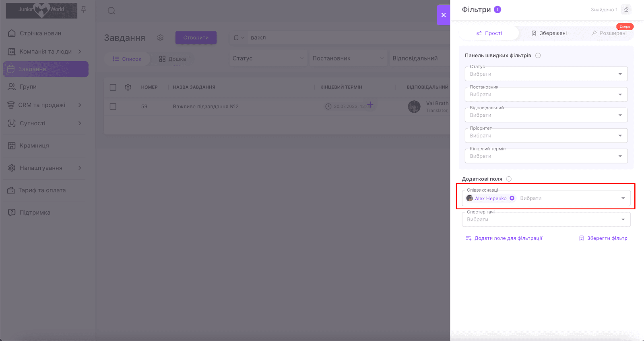Viewport: 644px width, 341px height.
Task: Click the Junior World logo
Action: tap(41, 10)
